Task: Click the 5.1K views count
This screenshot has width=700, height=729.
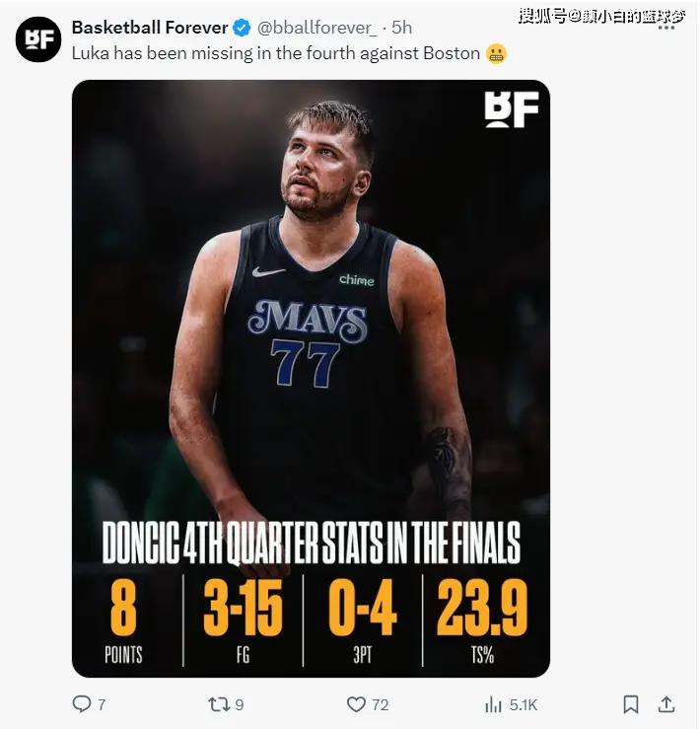Action: [523, 704]
